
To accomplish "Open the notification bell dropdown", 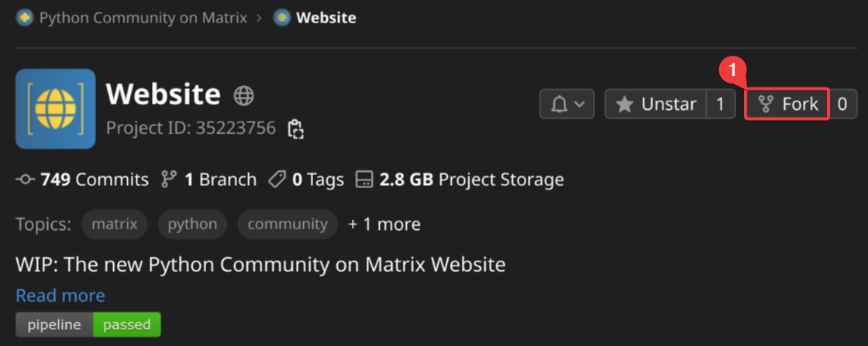I will tap(567, 104).
